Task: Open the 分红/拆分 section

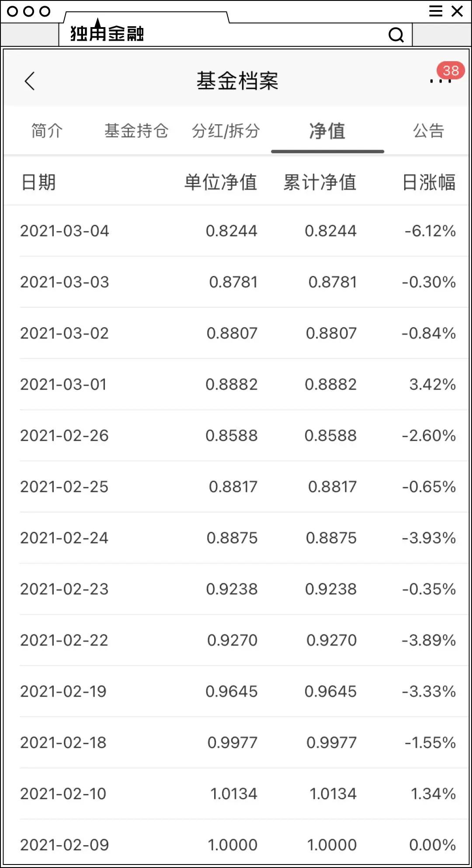Action: (x=226, y=130)
